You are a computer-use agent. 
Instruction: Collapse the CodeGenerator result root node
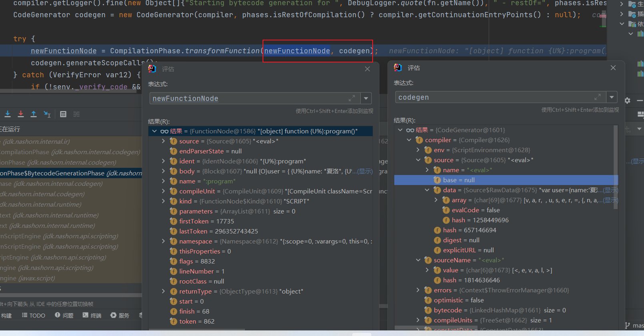click(x=400, y=130)
